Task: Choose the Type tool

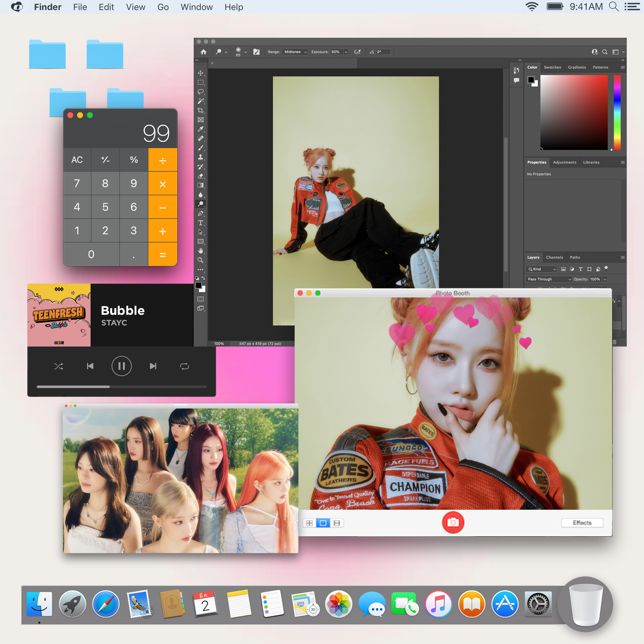Action: click(200, 223)
